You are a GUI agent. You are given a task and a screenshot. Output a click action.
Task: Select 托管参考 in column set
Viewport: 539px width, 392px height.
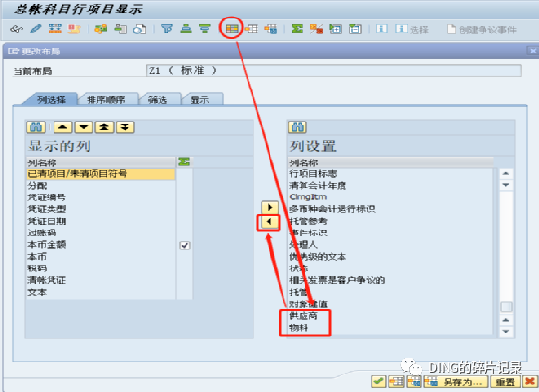(x=391, y=221)
